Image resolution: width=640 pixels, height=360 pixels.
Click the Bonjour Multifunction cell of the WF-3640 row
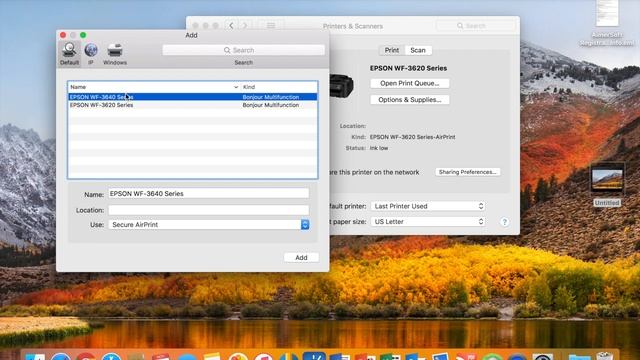(271, 97)
